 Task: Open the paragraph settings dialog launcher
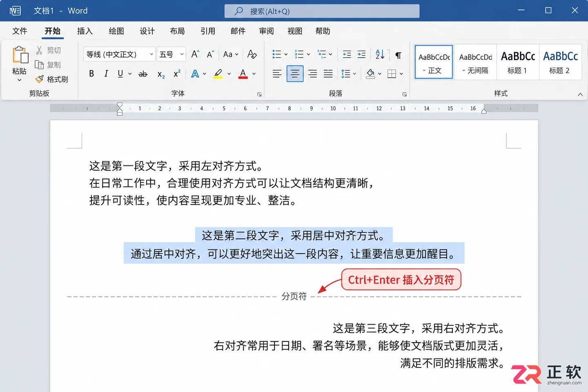(x=405, y=94)
